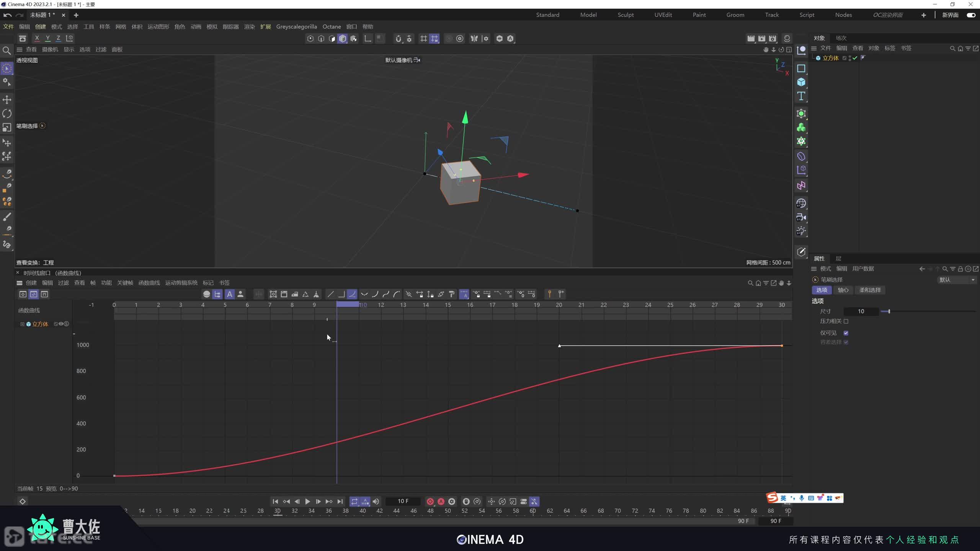Select the Move tool in left toolbar
This screenshot has height=551, width=980.
(x=7, y=100)
